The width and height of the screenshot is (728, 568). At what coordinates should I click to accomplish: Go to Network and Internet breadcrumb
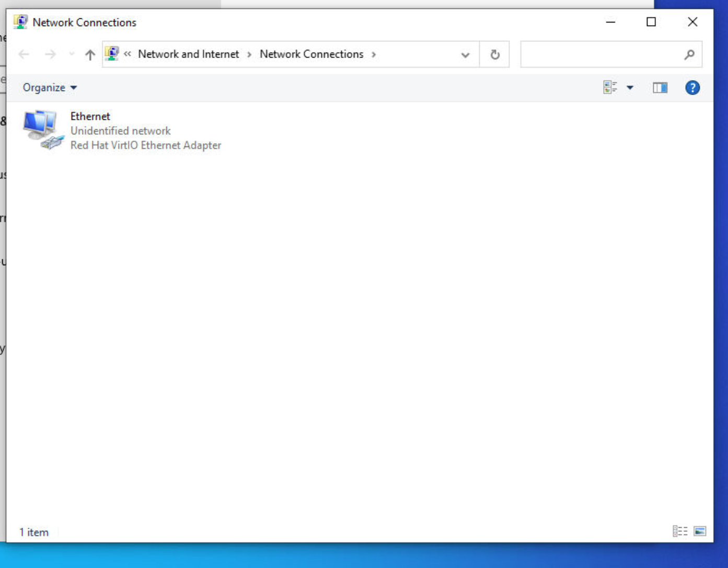point(188,54)
